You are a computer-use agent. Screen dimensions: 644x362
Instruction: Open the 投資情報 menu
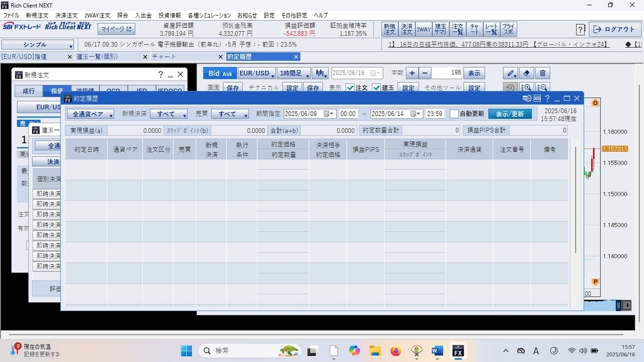point(170,16)
